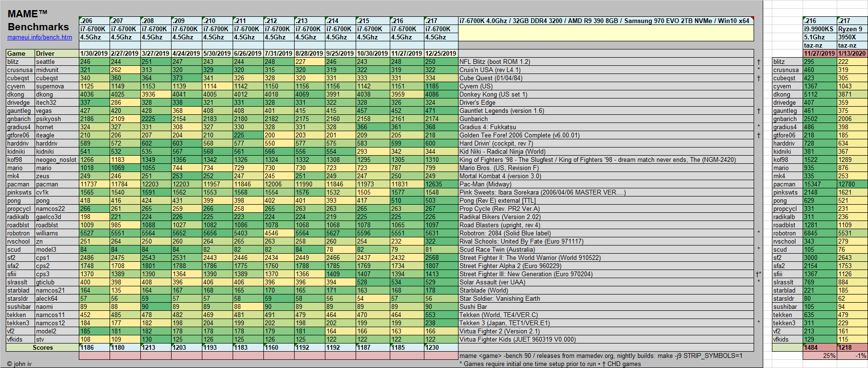Select the robotron value 6845
The height and width of the screenshot is (368, 868).
pyautogui.click(x=819, y=233)
